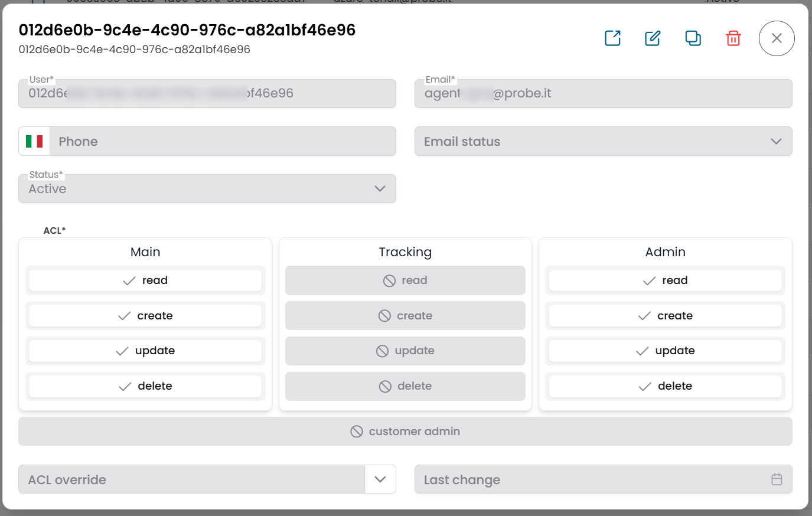Select the Main permissions panel header
812x516 pixels.
pyautogui.click(x=145, y=252)
